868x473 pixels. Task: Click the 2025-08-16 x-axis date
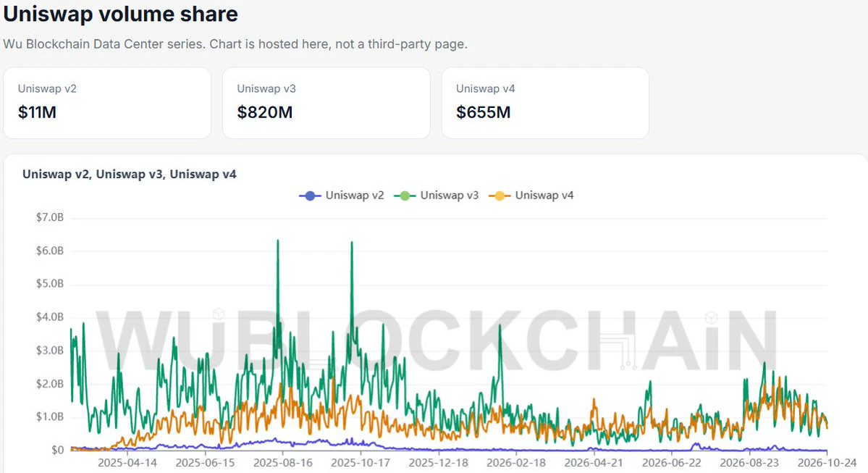(283, 462)
